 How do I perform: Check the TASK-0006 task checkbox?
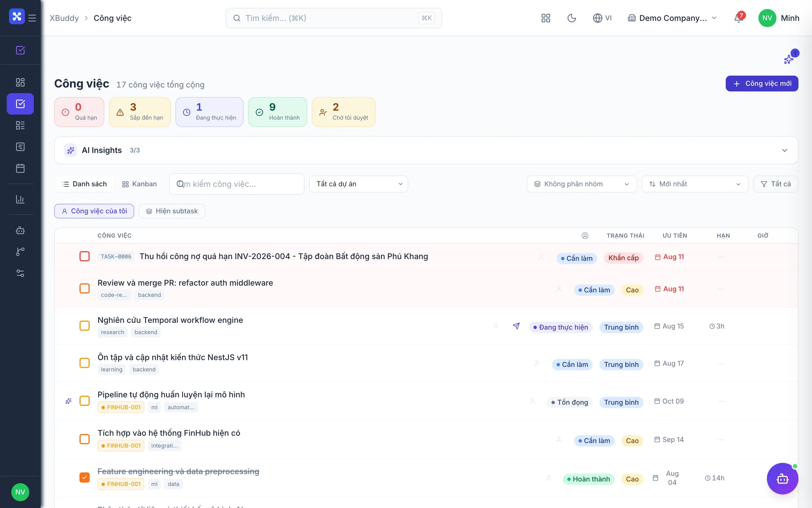(x=85, y=256)
